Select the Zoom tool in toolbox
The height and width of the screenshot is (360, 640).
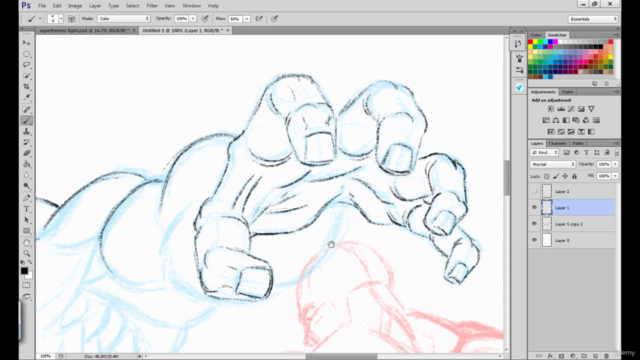click(x=27, y=253)
